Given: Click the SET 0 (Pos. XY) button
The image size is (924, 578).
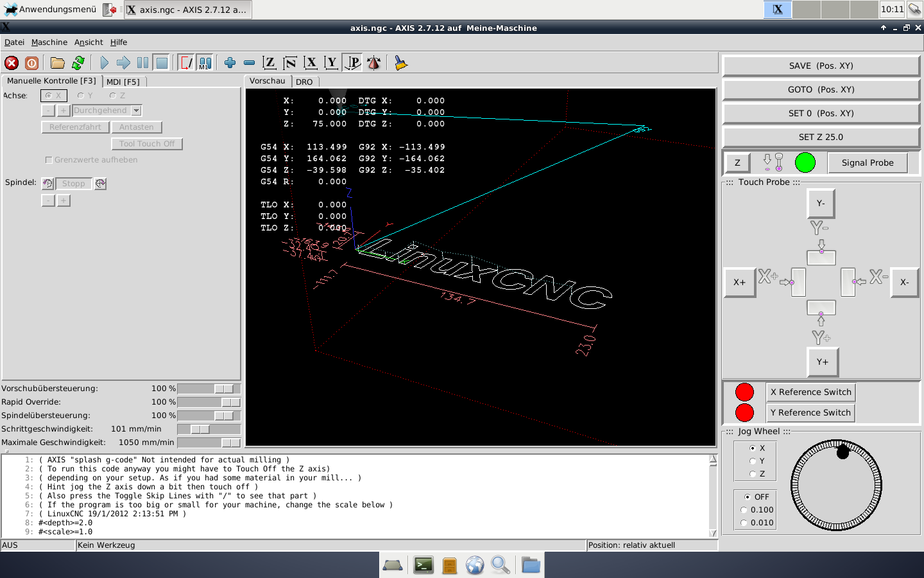Looking at the screenshot, I should point(821,113).
